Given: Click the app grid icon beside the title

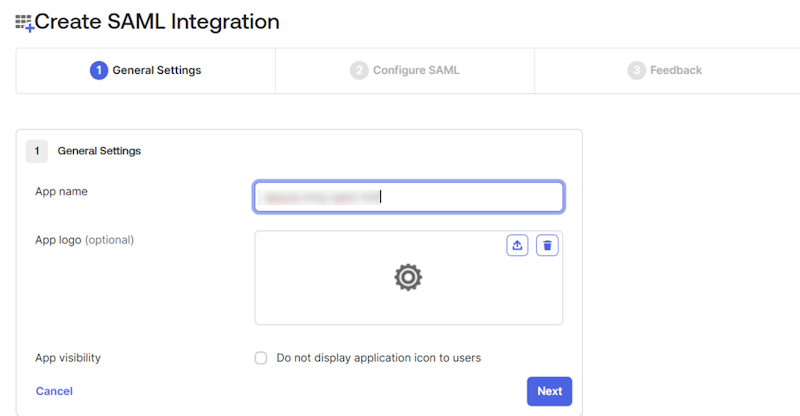Looking at the screenshot, I should pos(24,22).
